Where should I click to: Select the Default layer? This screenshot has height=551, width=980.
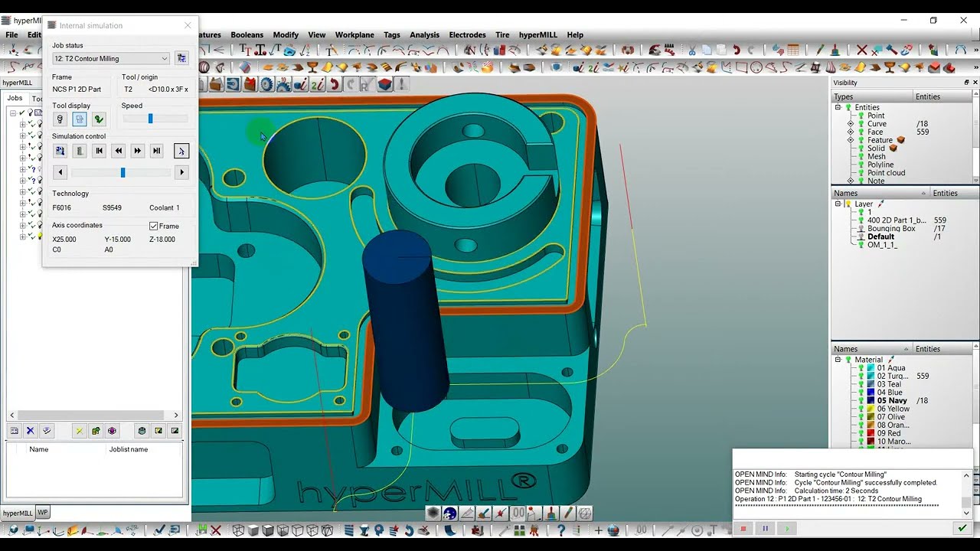(x=880, y=237)
